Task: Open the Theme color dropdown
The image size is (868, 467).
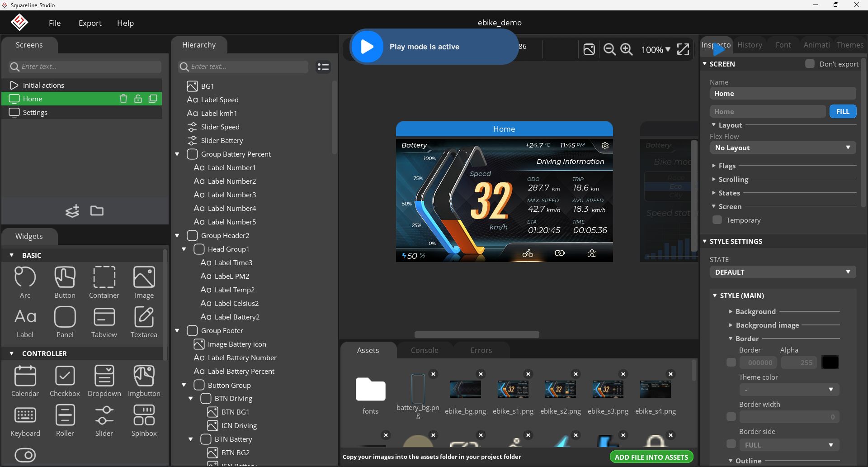Action: pyautogui.click(x=789, y=390)
